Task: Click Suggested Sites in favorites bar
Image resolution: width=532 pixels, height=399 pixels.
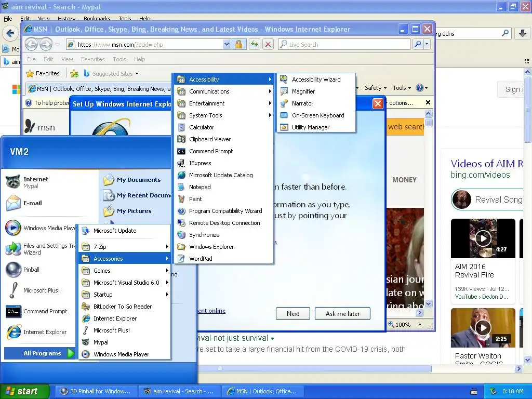Action: (111, 74)
